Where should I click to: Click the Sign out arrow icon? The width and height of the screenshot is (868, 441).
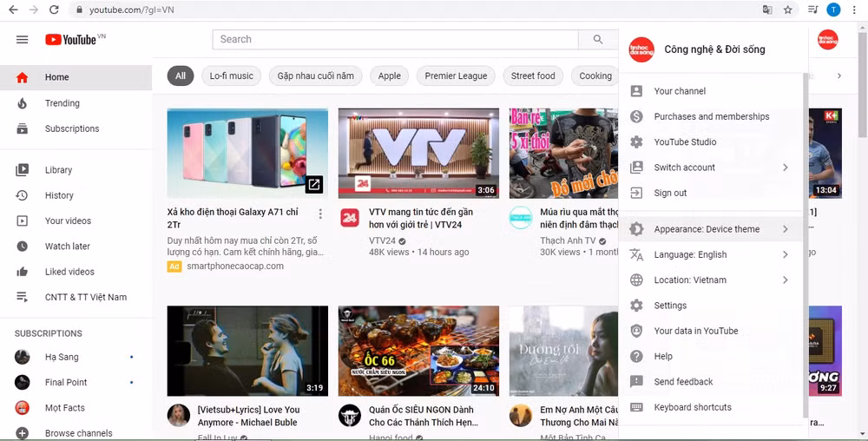point(636,193)
